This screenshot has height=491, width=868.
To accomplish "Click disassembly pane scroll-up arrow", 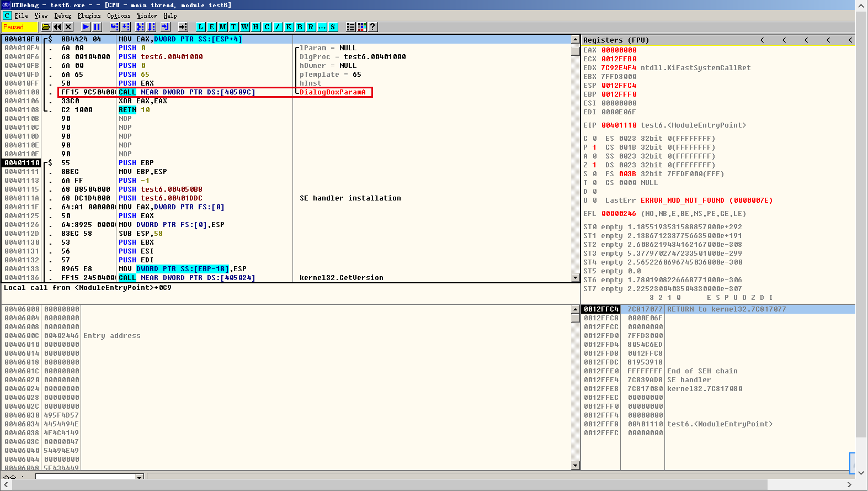I will (576, 40).
